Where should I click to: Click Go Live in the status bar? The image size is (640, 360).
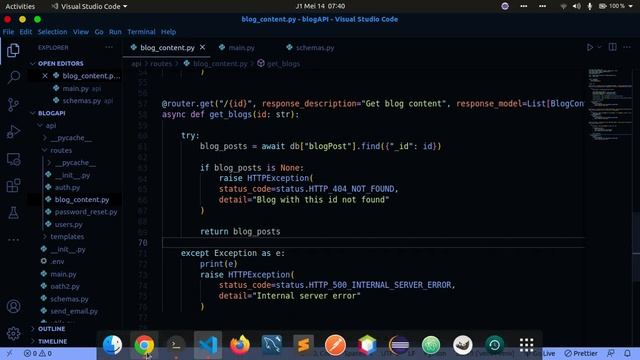545,353
